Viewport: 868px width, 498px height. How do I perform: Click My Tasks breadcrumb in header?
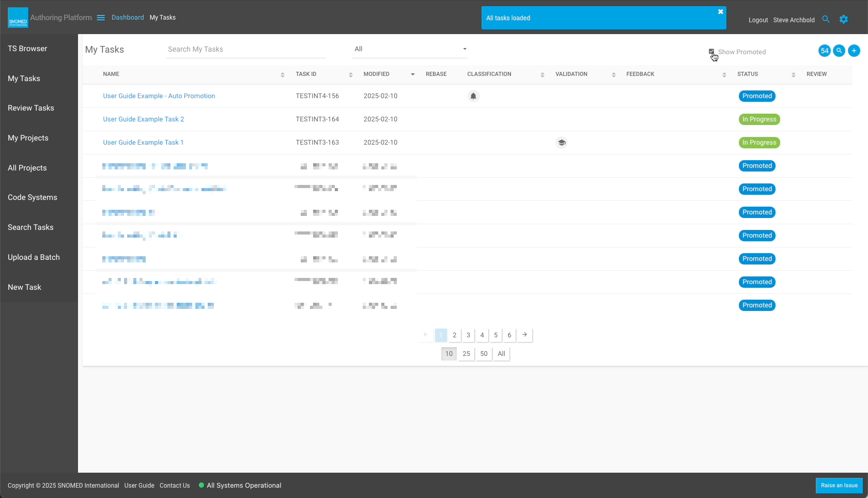tap(163, 18)
